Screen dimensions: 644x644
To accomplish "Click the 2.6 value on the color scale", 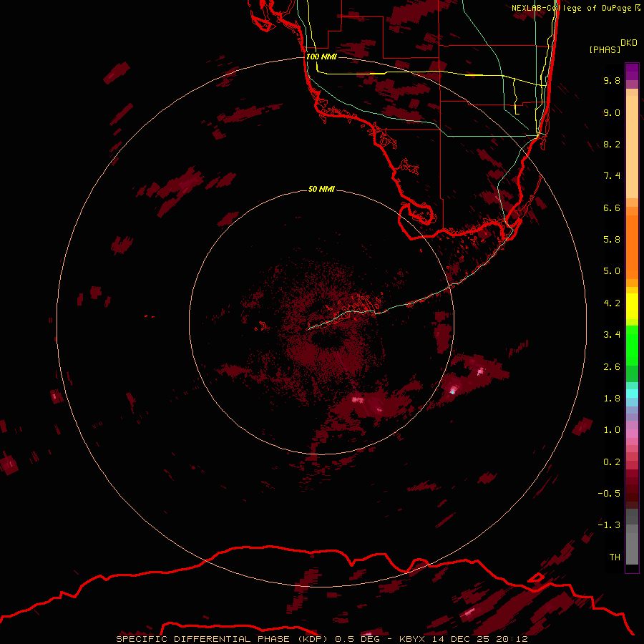I will click(612, 367).
